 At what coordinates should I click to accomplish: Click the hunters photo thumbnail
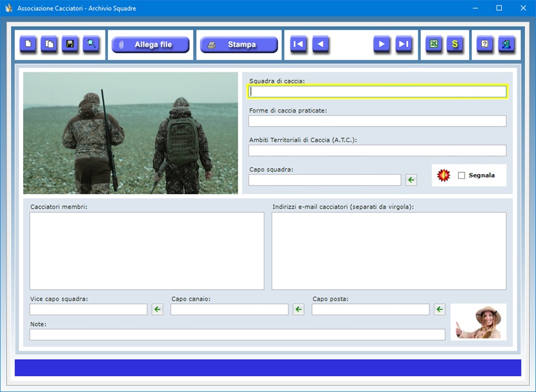point(130,133)
